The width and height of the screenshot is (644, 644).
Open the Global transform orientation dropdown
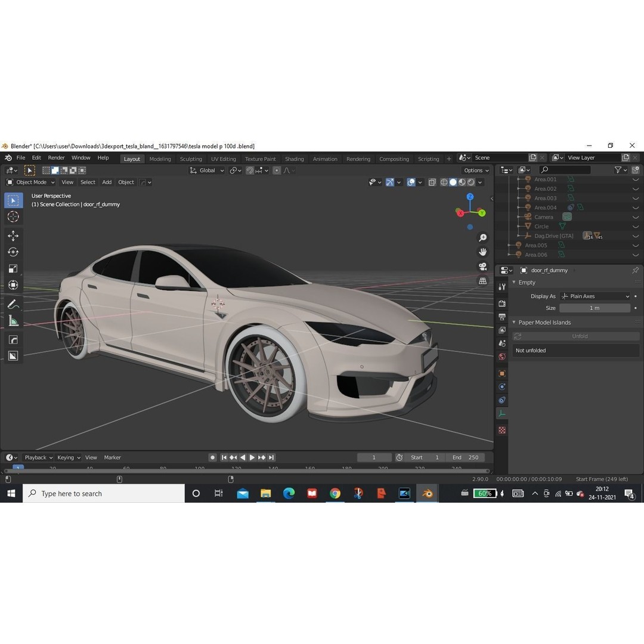click(207, 171)
